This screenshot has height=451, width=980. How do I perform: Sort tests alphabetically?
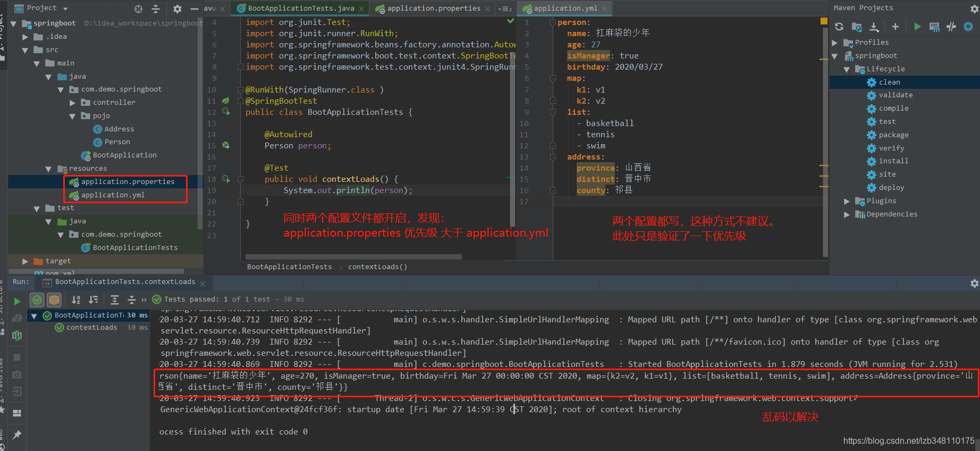76,300
